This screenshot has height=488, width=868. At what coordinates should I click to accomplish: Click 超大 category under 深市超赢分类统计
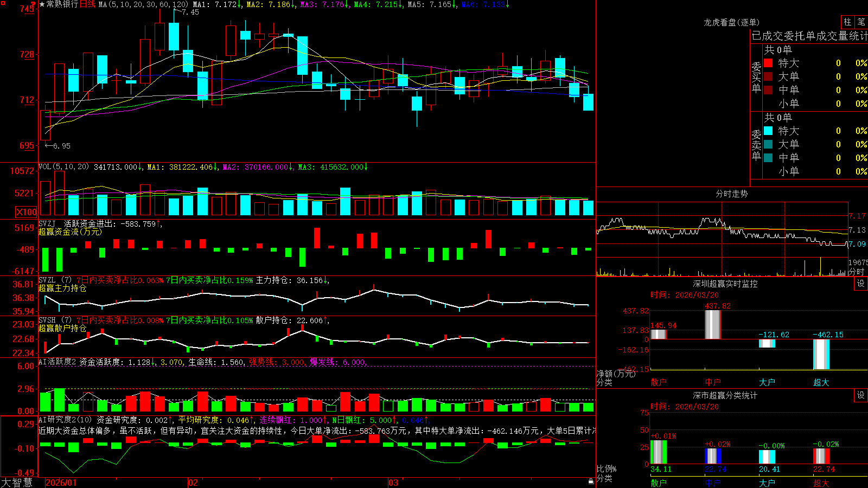click(x=821, y=483)
